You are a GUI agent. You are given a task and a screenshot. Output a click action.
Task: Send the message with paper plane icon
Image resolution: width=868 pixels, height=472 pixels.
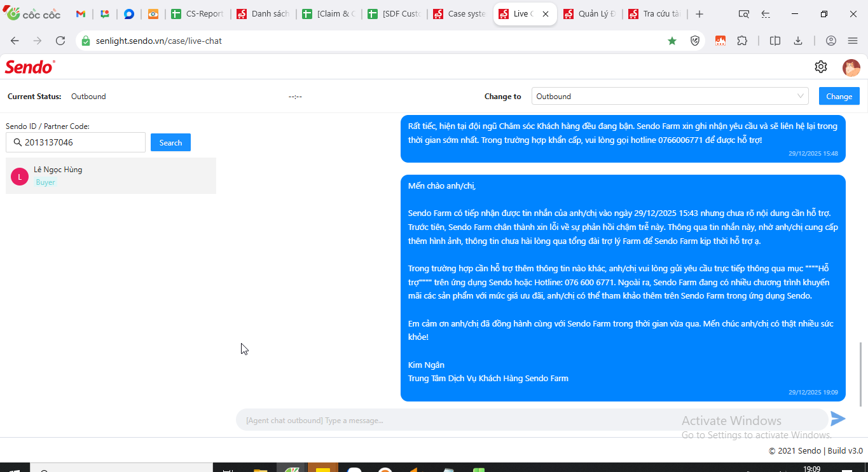(838, 419)
